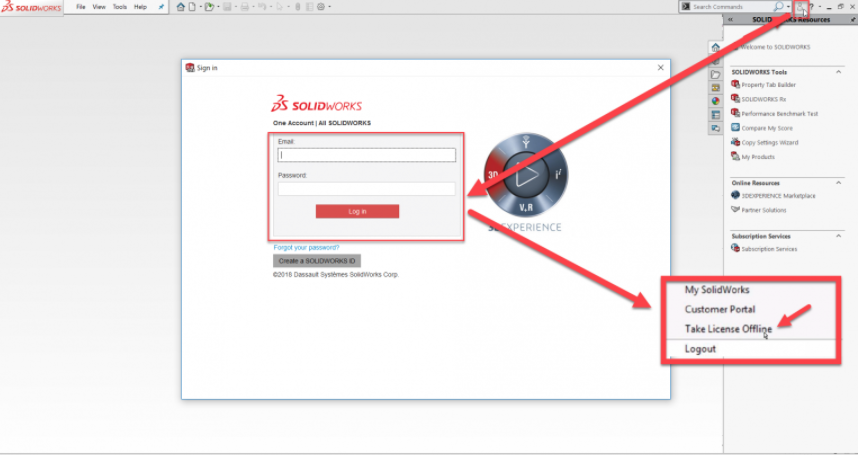This screenshot has height=455, width=858.
Task: Collapse the Online Resources section
Action: (x=838, y=183)
